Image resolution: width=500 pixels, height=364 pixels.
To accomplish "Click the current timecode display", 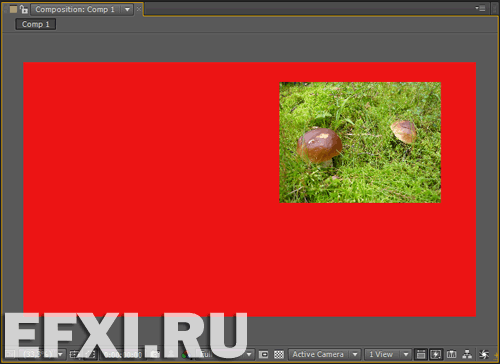I will pyautogui.click(x=123, y=354).
